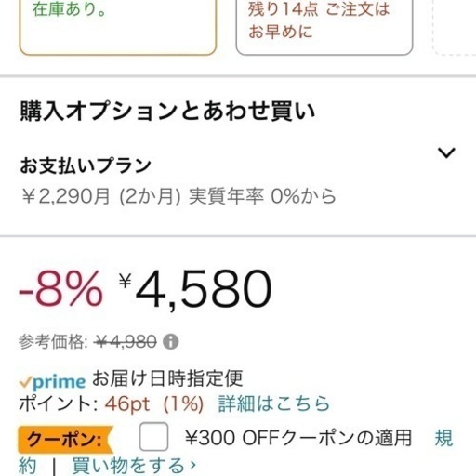The image size is (476, 476).
Task: Tap the お届け日時指定便 delivery text
Action: [167, 378]
